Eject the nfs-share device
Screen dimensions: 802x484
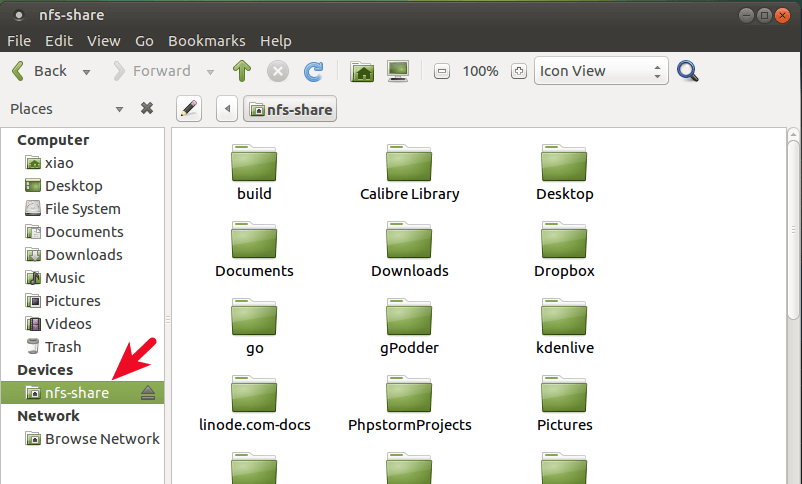pyautogui.click(x=148, y=393)
